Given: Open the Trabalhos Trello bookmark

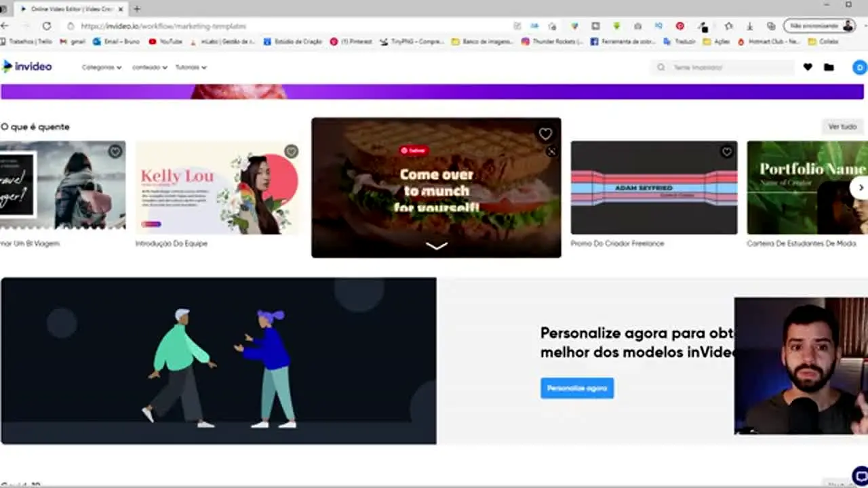Looking at the screenshot, I should pos(26,41).
